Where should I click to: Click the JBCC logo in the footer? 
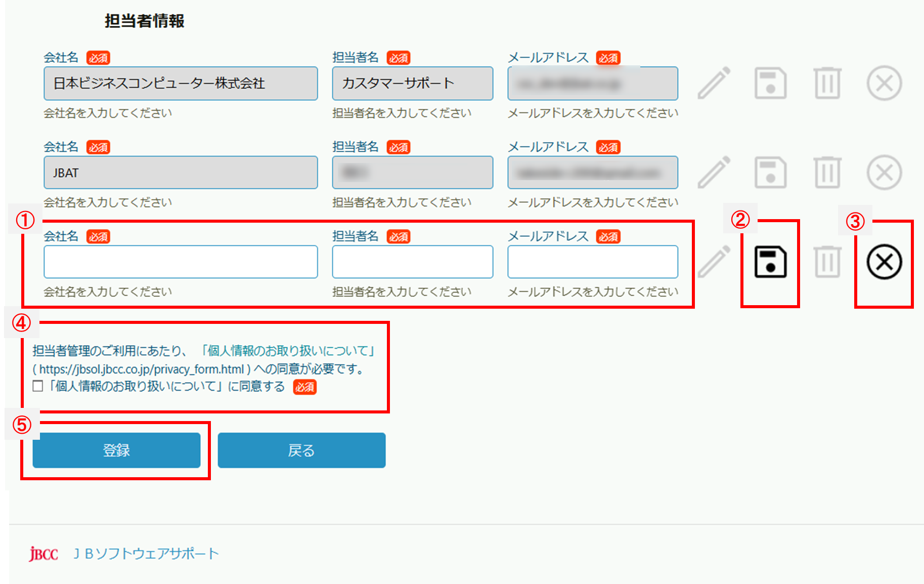(x=43, y=554)
